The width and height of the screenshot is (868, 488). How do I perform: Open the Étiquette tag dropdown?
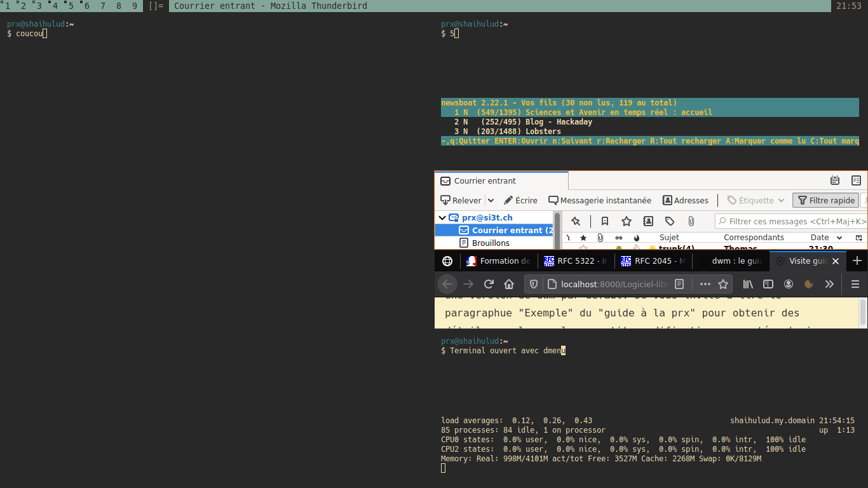click(x=756, y=200)
